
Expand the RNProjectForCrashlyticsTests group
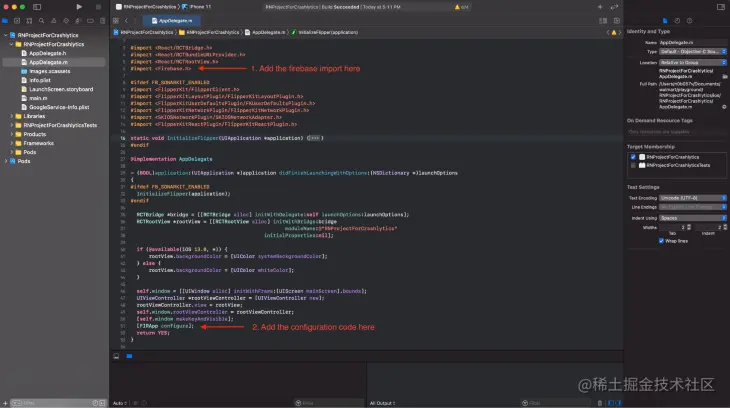pyautogui.click(x=11, y=125)
